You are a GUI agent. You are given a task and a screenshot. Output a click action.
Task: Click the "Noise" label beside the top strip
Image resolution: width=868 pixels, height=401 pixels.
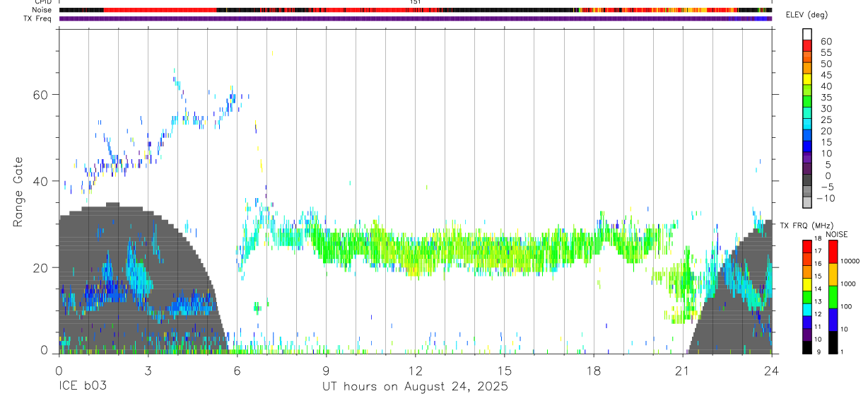tap(42, 10)
